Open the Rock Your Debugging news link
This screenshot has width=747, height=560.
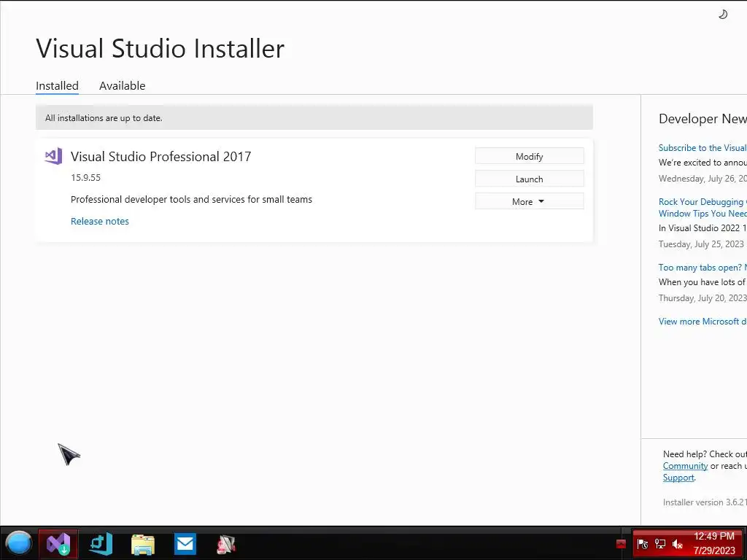[703, 208]
